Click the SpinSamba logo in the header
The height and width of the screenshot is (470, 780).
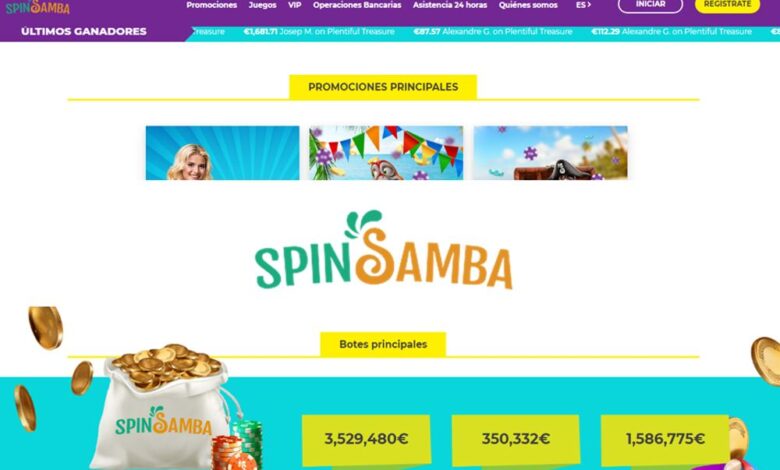[x=38, y=7]
